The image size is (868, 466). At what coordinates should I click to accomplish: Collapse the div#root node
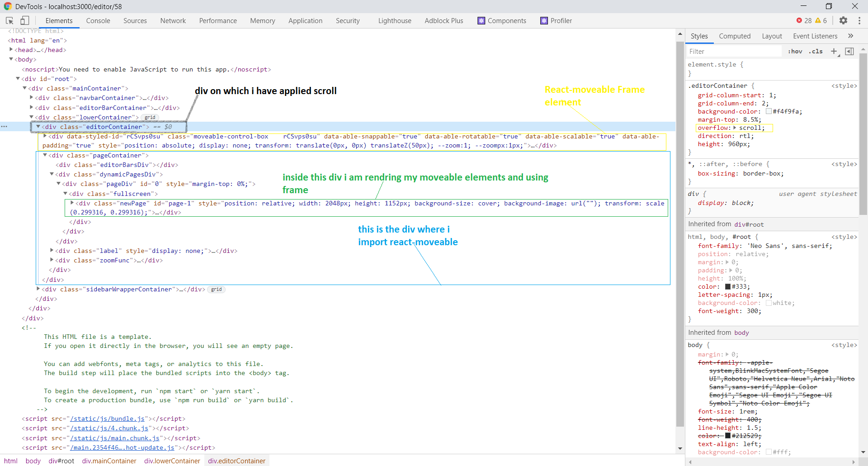(x=18, y=79)
